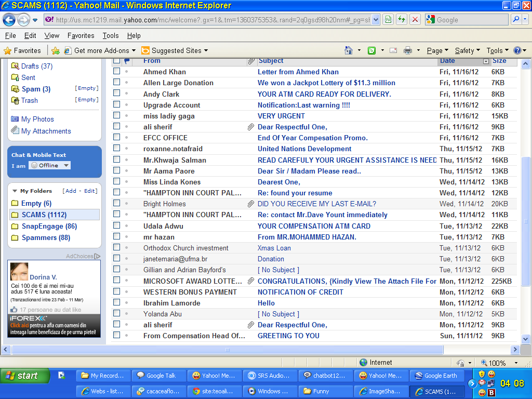Click the Read Mail icon in the command bar
Screen dimensions: 532x399
pyautogui.click(x=394, y=50)
